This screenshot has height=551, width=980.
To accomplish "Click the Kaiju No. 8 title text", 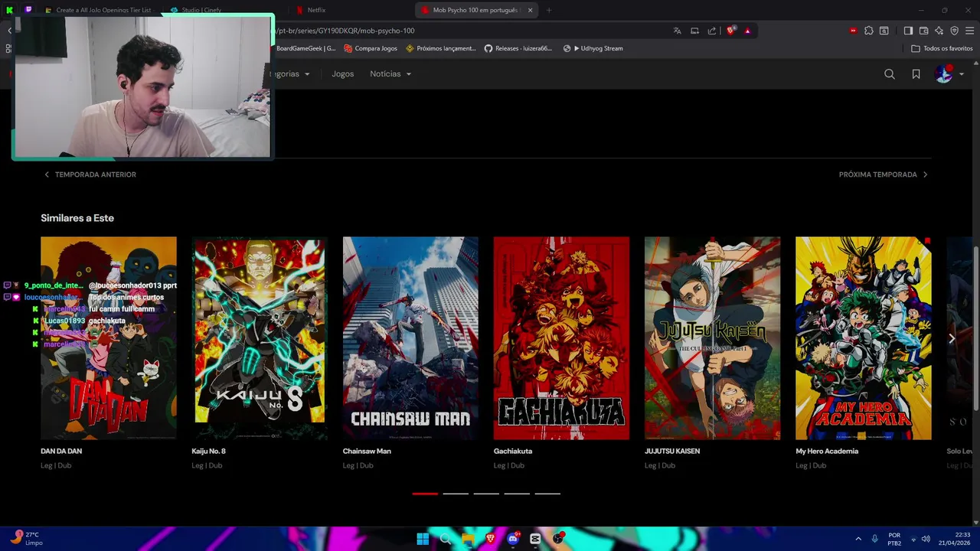I will pos(208,452).
